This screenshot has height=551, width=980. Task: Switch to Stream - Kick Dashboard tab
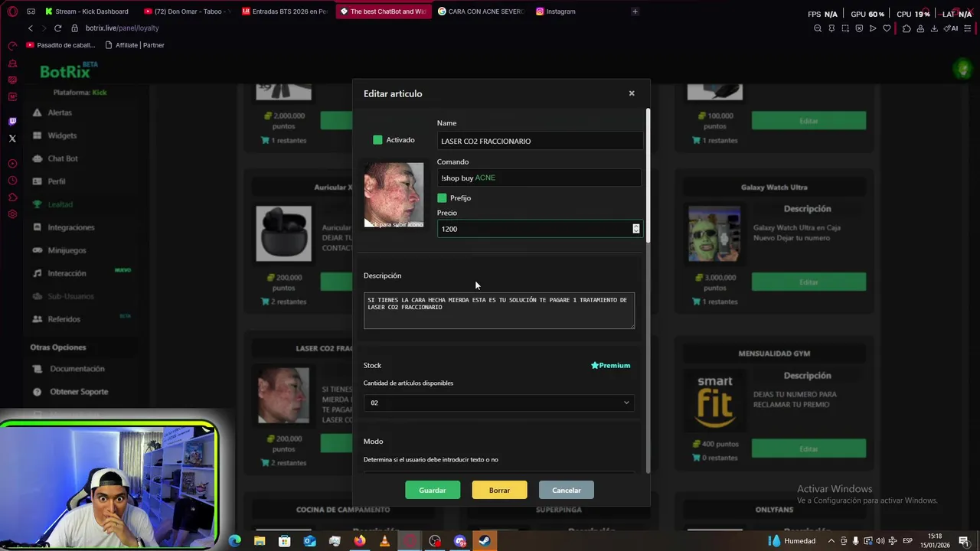pos(87,11)
